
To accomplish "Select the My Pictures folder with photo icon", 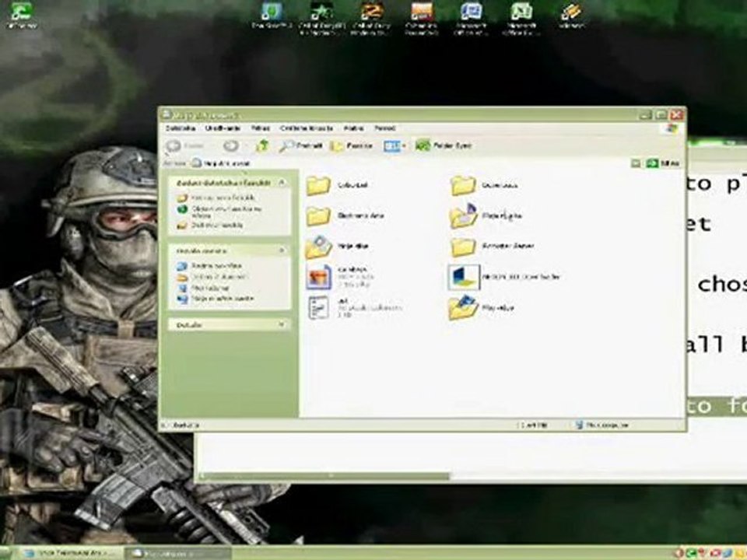I will pyautogui.click(x=337, y=247).
